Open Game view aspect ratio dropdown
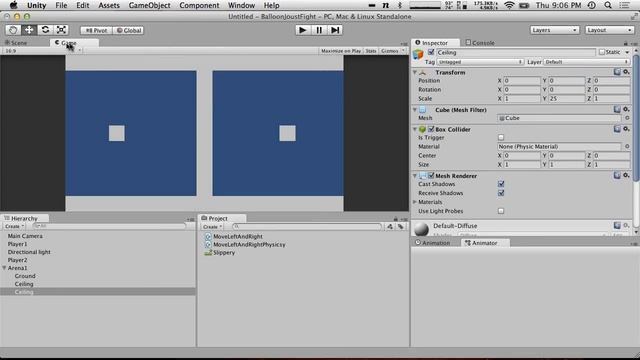Screen dimensions: 640x360 click(42, 51)
